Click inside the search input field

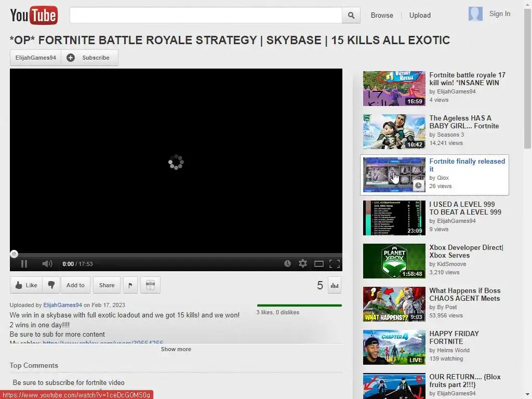(x=206, y=15)
